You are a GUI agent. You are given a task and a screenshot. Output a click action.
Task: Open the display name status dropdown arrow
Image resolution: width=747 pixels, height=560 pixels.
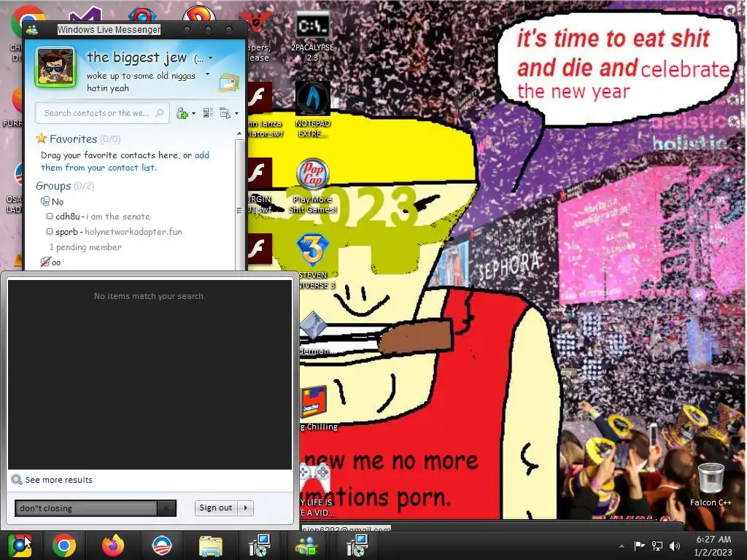tap(210, 58)
